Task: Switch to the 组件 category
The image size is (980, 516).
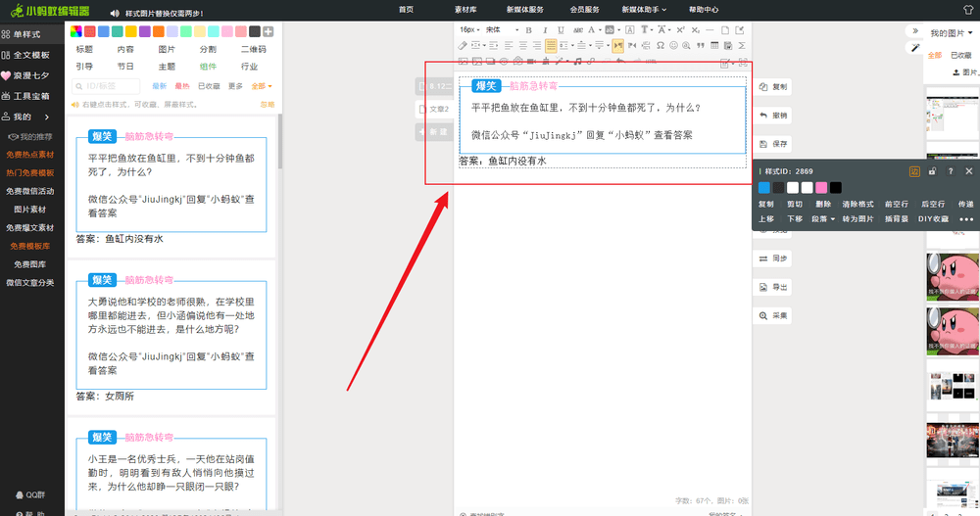Action: pyautogui.click(x=208, y=67)
